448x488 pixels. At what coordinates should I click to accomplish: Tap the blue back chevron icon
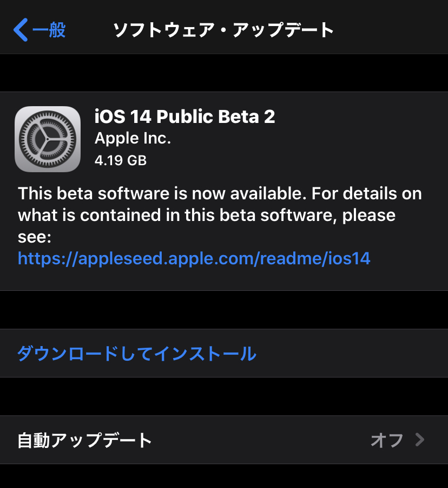(x=21, y=30)
